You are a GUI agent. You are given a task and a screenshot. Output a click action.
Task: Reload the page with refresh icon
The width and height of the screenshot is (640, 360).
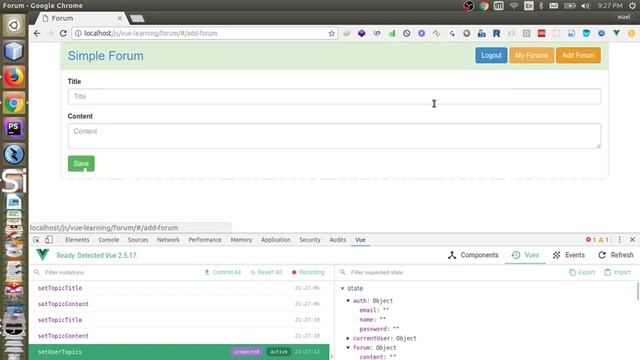point(63,33)
